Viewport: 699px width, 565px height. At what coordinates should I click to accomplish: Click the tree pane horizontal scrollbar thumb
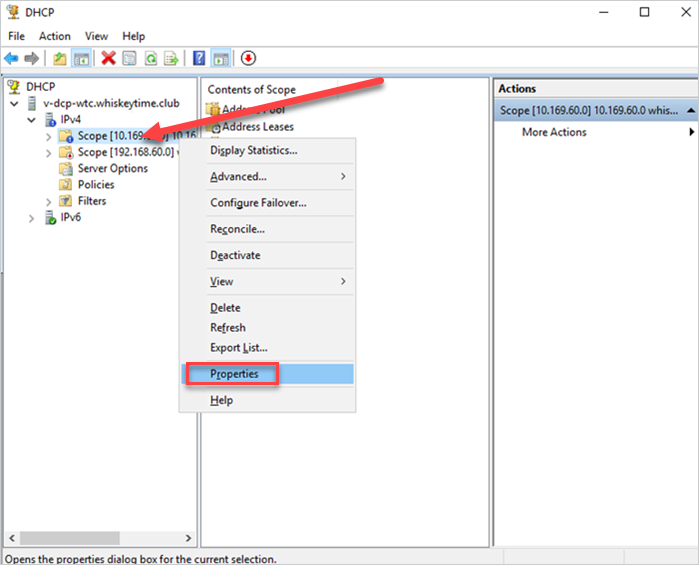coord(70,538)
